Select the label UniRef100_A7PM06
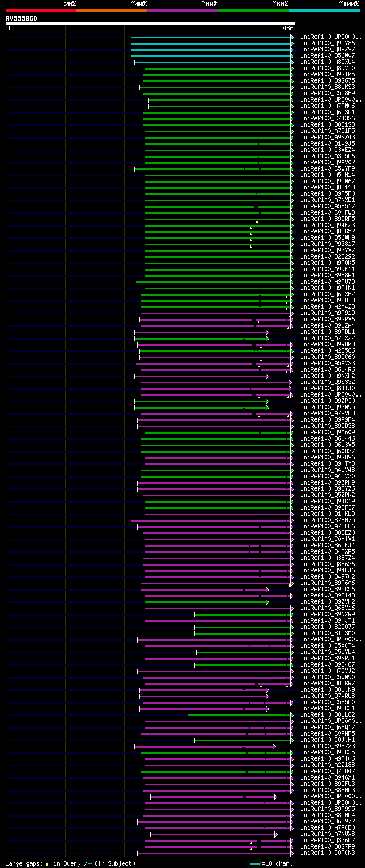This screenshot has width=365, height=868. point(327,106)
